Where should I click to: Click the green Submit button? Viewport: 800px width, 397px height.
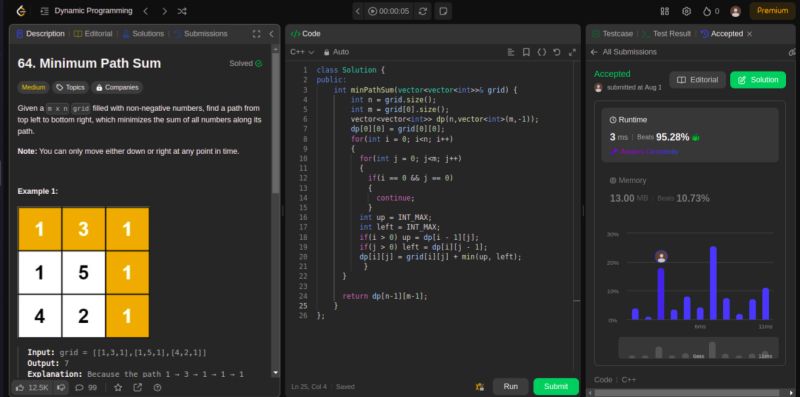[556, 386]
